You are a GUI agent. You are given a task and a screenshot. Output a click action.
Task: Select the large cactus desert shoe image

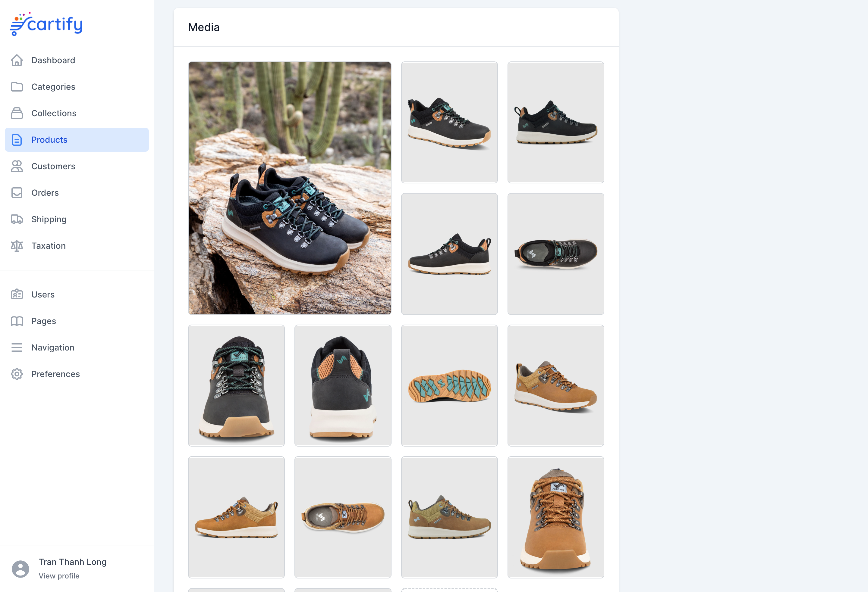[x=290, y=188]
